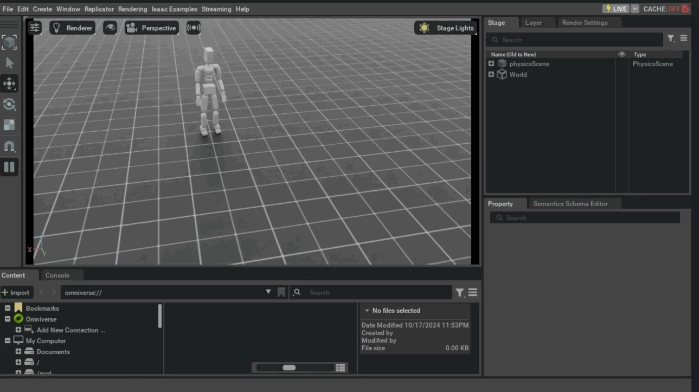This screenshot has width=699, height=392.
Task: Activate the Scale tool
Action: [9, 125]
